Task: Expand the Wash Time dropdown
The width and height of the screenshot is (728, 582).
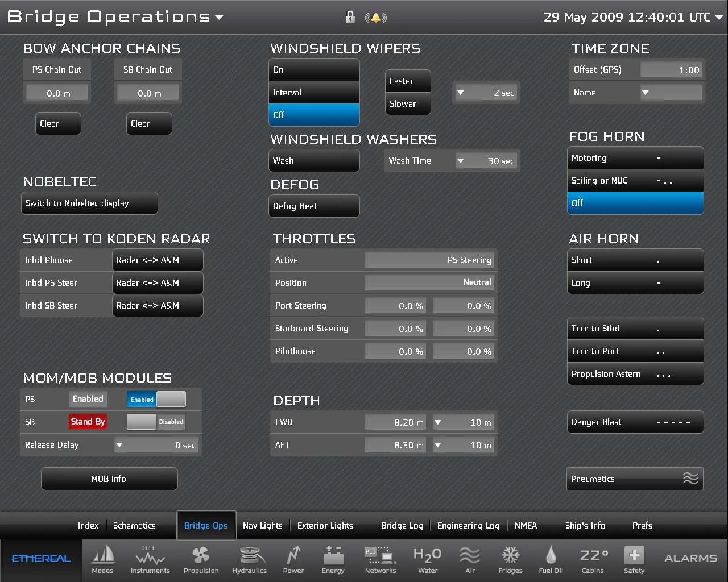Action: [461, 161]
